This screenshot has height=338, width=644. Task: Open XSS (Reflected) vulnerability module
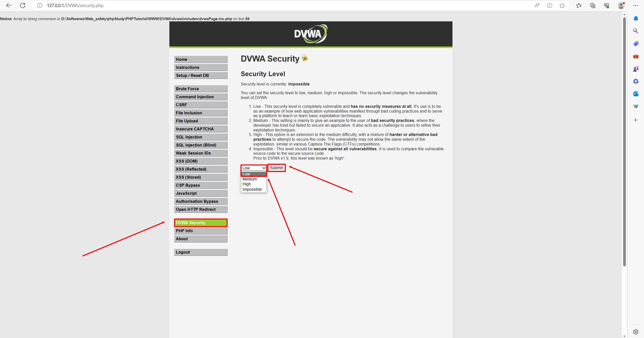(x=200, y=169)
